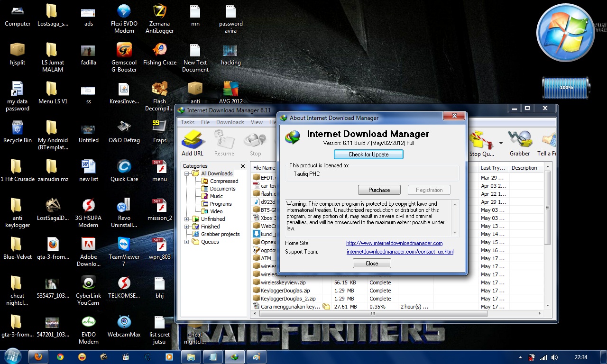
Task: Select the KeyloggerDouglas_2.zip download row
Action: coord(397,299)
